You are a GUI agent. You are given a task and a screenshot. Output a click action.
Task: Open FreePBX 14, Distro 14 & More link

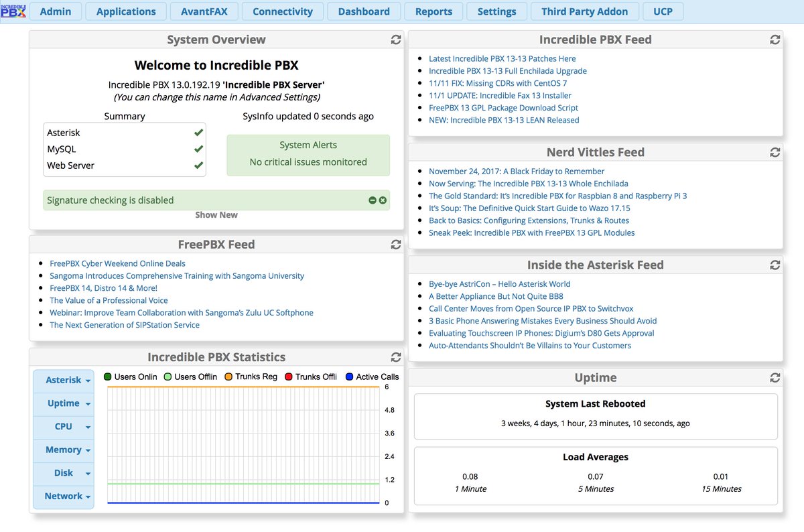tap(103, 288)
